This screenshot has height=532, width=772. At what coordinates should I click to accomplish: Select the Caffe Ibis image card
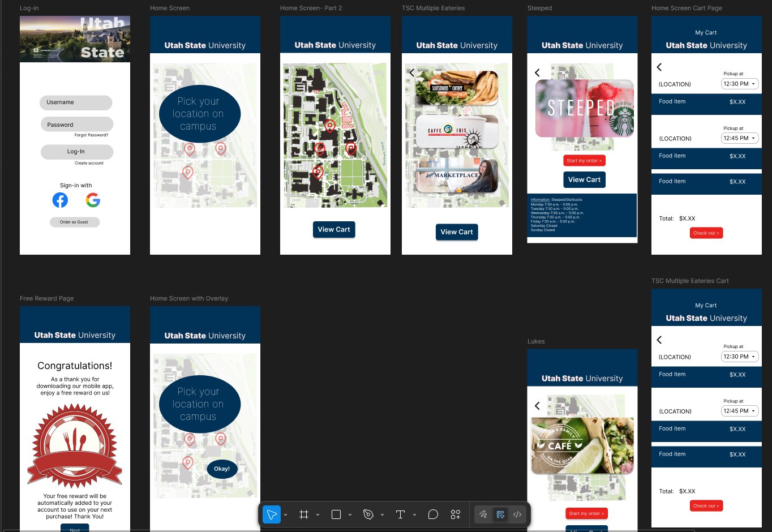[x=457, y=131]
